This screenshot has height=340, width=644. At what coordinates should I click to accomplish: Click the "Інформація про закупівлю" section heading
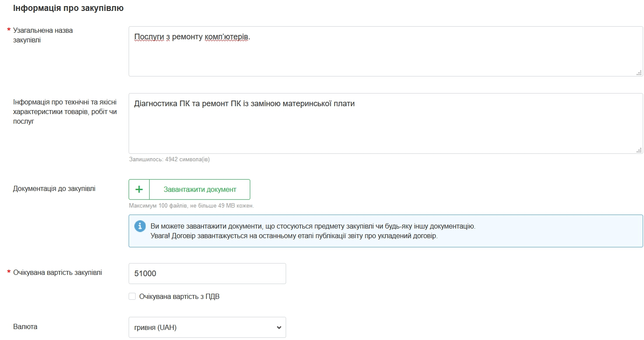pyautogui.click(x=68, y=8)
